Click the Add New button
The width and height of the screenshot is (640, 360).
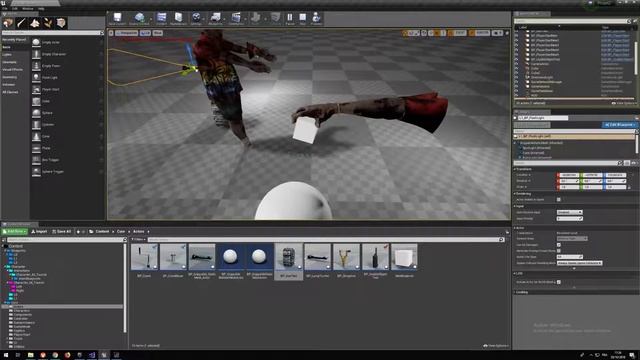click(15, 231)
